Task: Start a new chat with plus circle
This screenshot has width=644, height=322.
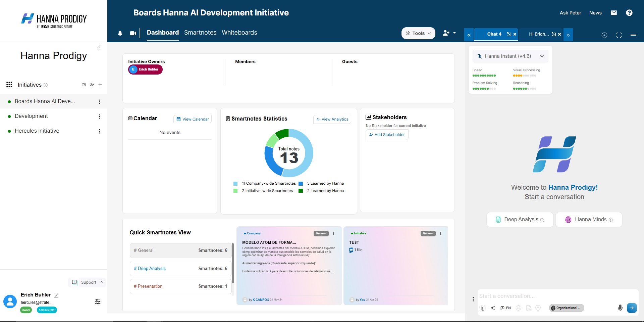Action: coord(604,35)
